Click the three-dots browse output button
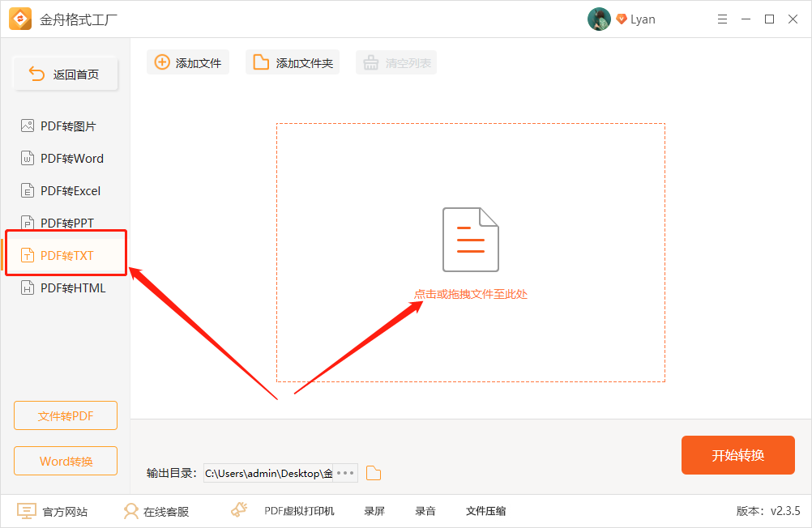The height and width of the screenshot is (528, 812). coord(345,473)
